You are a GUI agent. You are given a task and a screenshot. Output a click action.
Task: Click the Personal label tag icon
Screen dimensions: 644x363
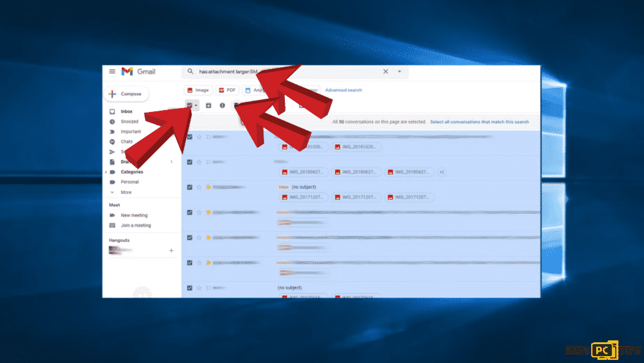(x=112, y=182)
